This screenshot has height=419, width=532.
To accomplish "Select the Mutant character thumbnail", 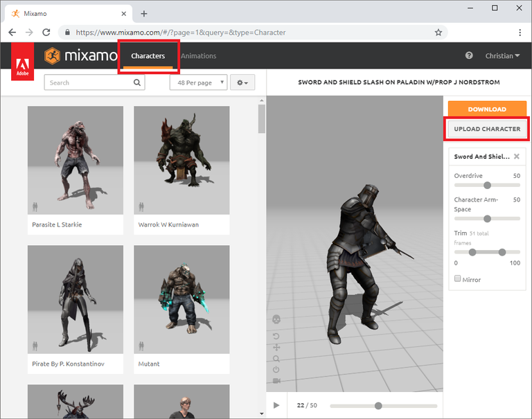I will pyautogui.click(x=181, y=300).
